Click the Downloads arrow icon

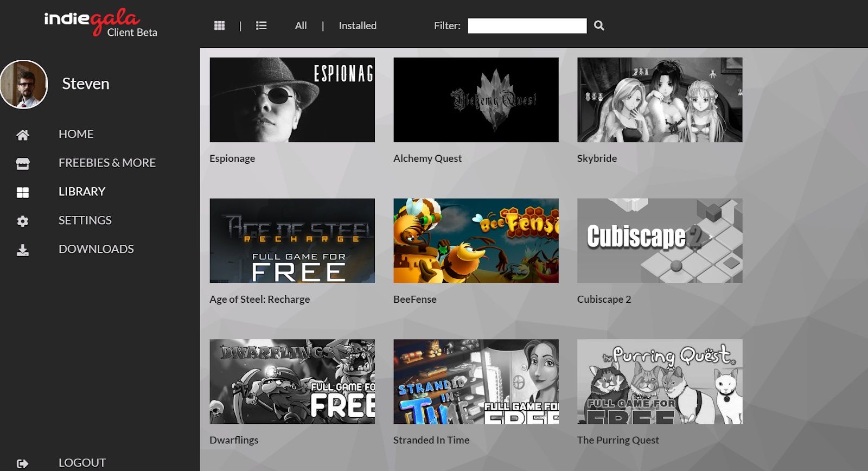point(23,250)
